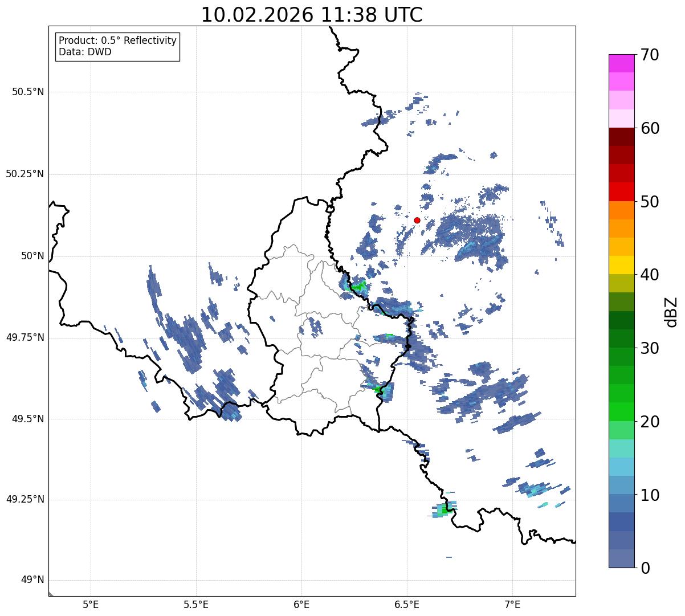Click the latitude label 50°N
This screenshot has width=685, height=616.
32,256
